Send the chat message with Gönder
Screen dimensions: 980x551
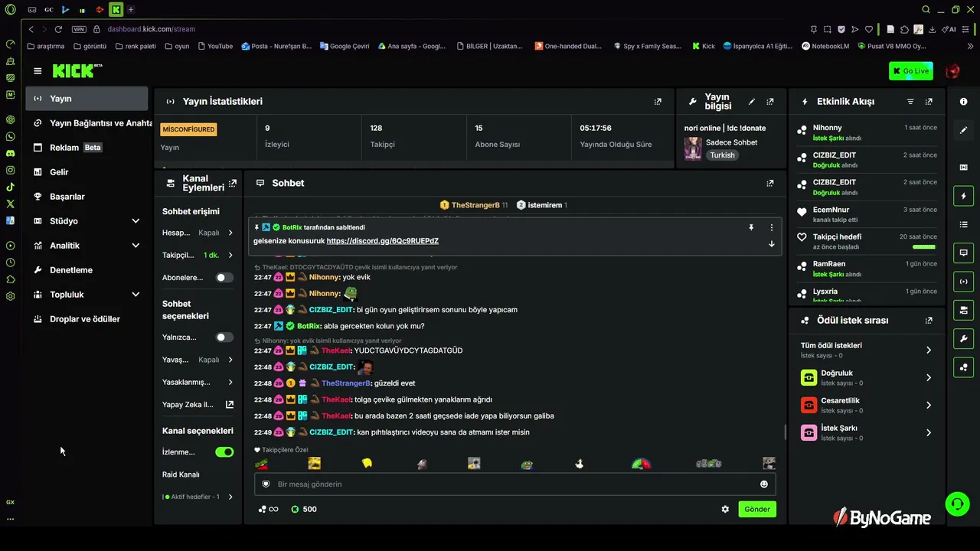(757, 509)
